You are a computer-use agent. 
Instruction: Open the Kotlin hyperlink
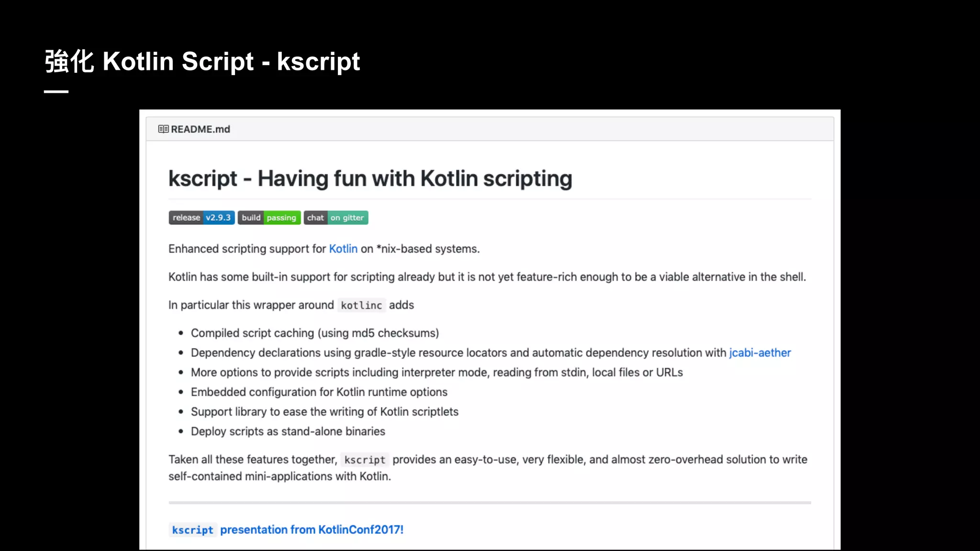[x=343, y=249]
